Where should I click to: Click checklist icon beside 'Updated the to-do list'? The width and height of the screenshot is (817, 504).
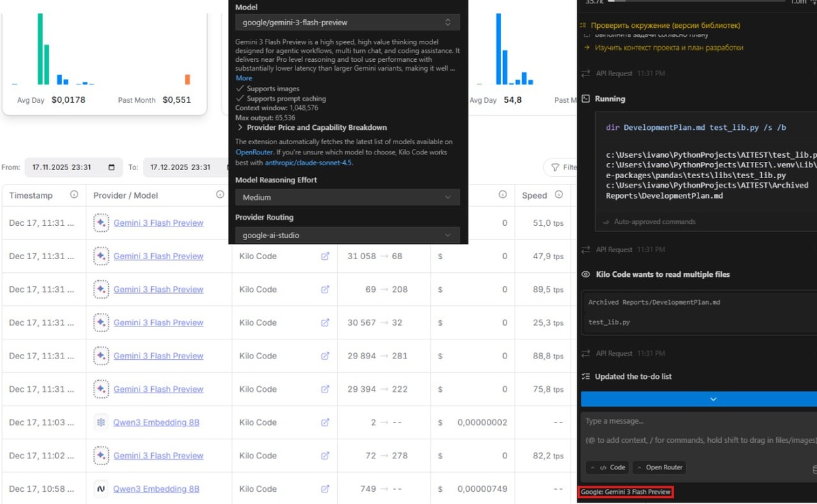click(x=586, y=377)
